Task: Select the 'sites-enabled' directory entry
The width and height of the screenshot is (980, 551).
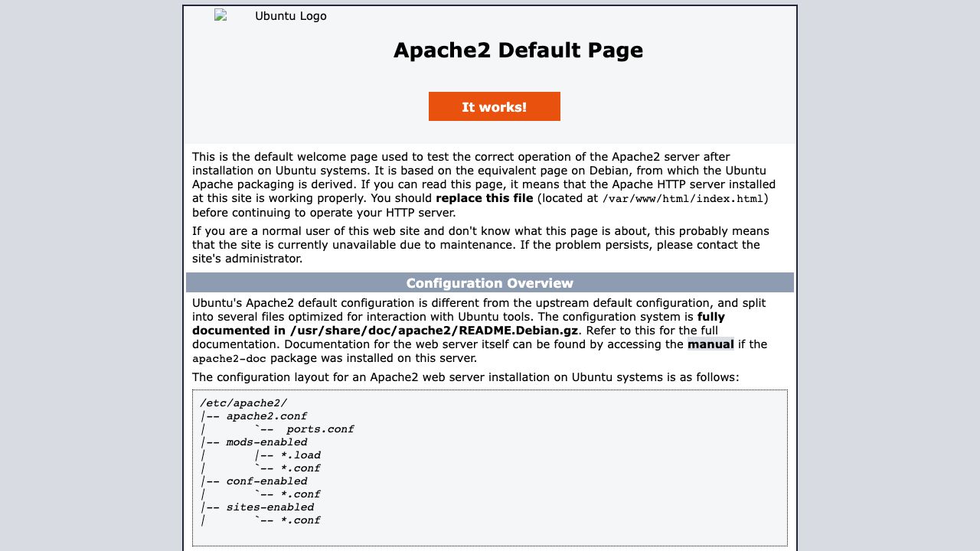Action: click(x=269, y=507)
